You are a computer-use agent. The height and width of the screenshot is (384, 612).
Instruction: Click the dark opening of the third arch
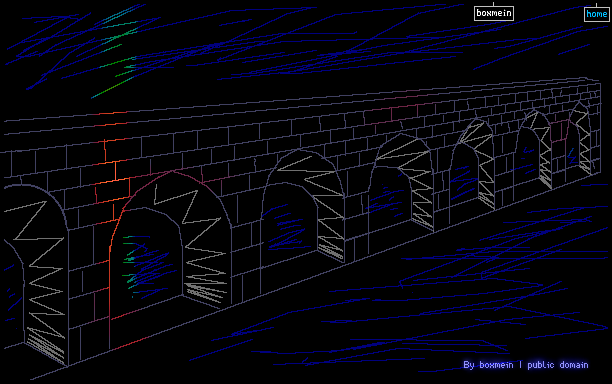pos(289,223)
